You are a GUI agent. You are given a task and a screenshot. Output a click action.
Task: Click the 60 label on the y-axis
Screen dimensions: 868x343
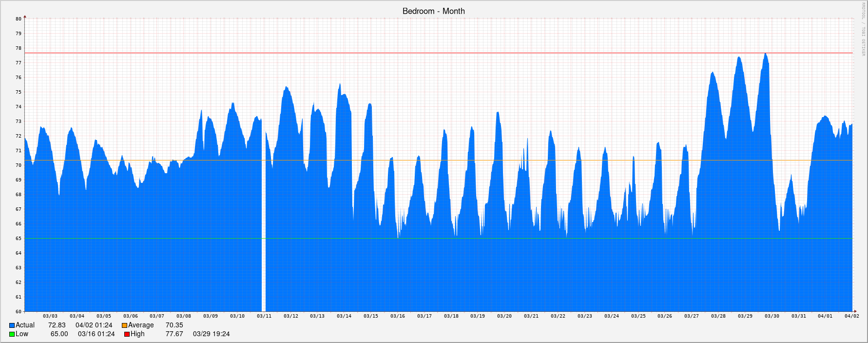[x=19, y=311]
